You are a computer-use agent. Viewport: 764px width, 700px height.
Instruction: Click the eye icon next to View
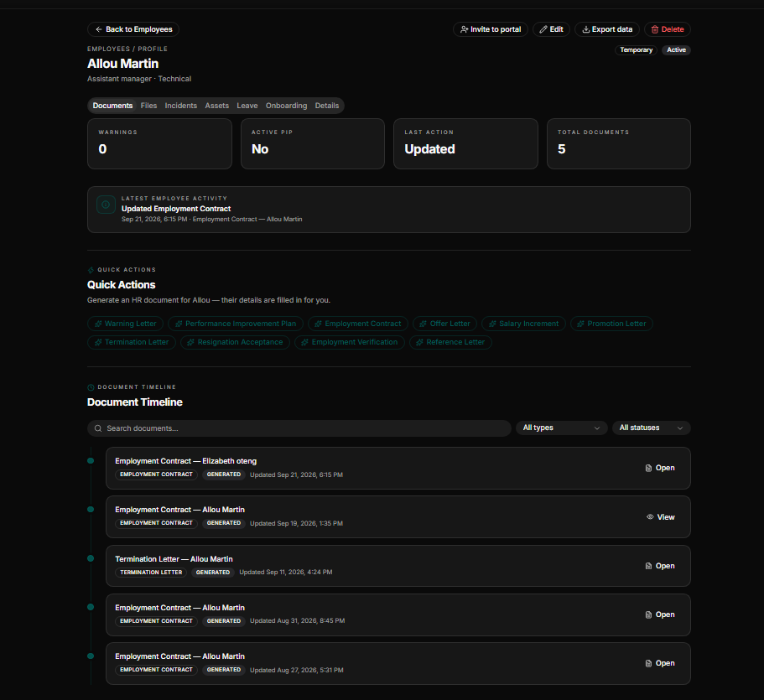point(650,517)
